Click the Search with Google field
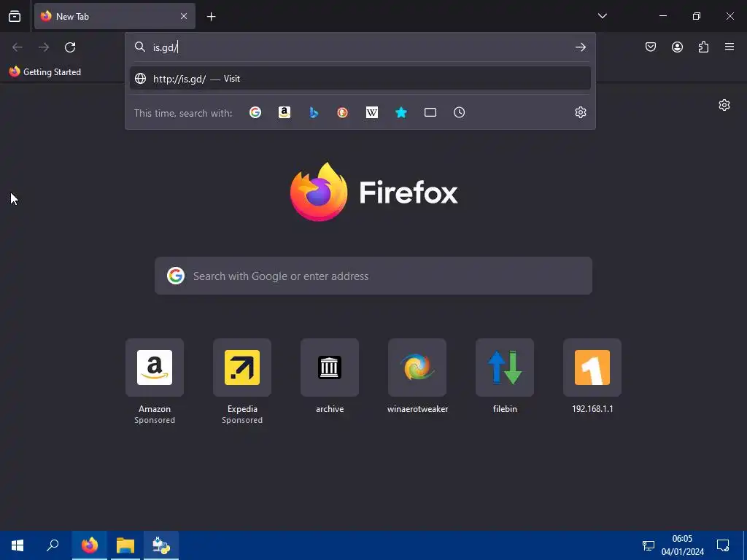The image size is (747, 560). (x=373, y=276)
